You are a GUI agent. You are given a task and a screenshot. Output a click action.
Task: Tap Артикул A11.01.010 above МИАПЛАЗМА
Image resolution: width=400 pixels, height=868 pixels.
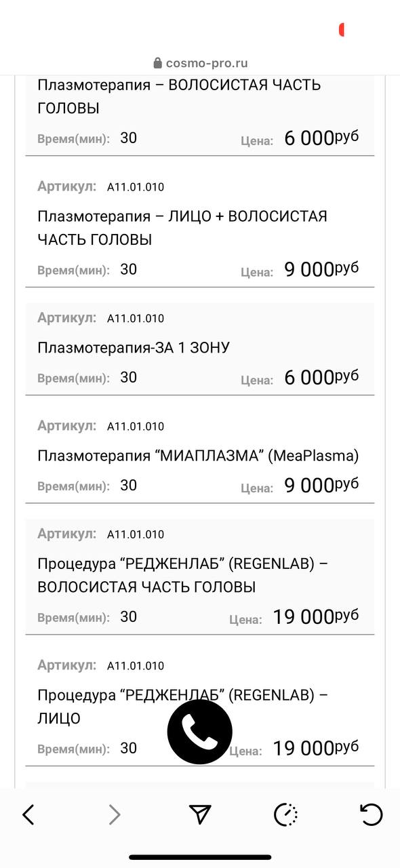(x=101, y=426)
